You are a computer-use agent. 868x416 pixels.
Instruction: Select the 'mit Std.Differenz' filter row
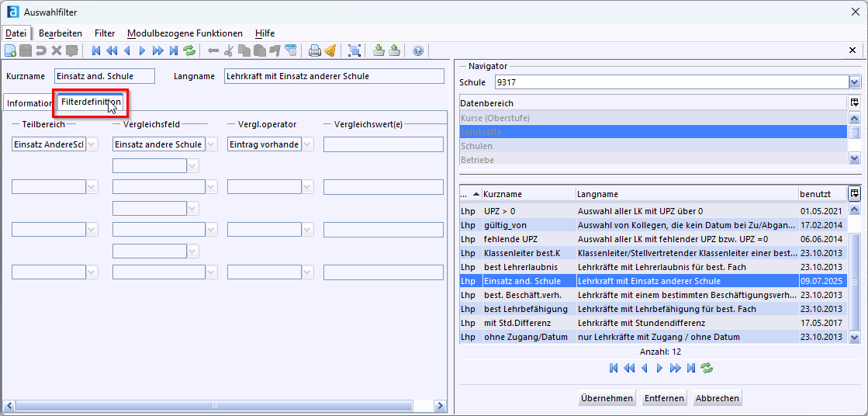(653, 322)
